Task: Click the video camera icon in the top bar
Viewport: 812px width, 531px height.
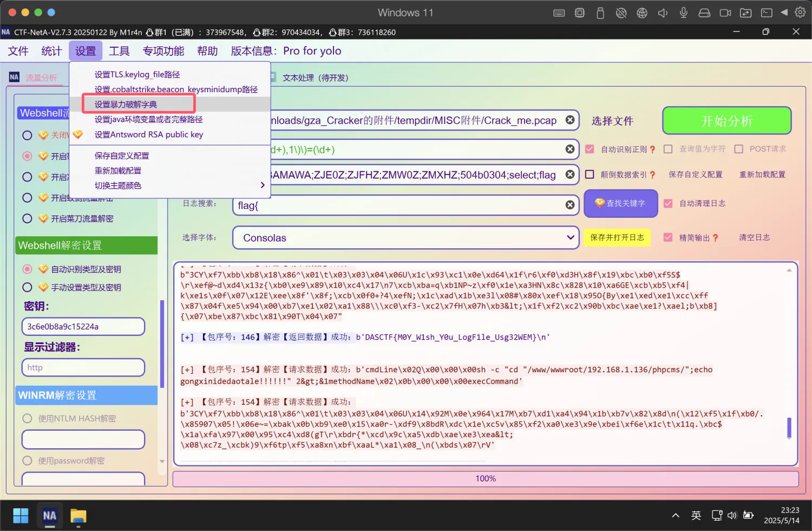Action: (725, 12)
